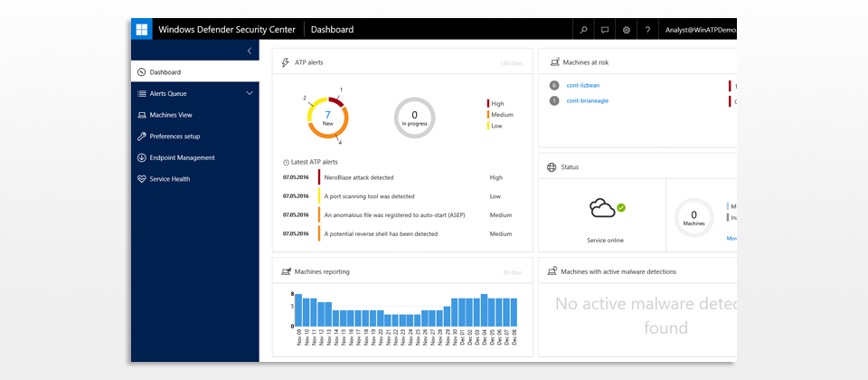The width and height of the screenshot is (868, 380).
Task: Open the cont-lizbean machine link
Action: 583,85
